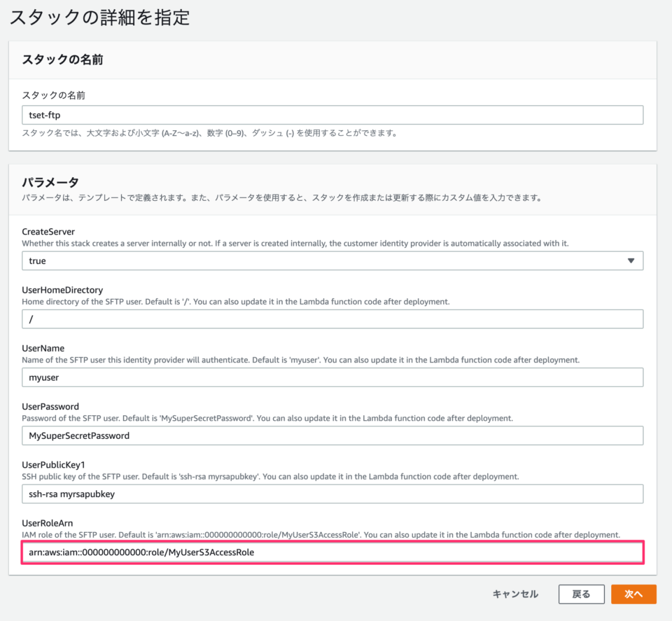Click the CreateServer dropdown arrow icon
672x621 pixels.
point(631,260)
